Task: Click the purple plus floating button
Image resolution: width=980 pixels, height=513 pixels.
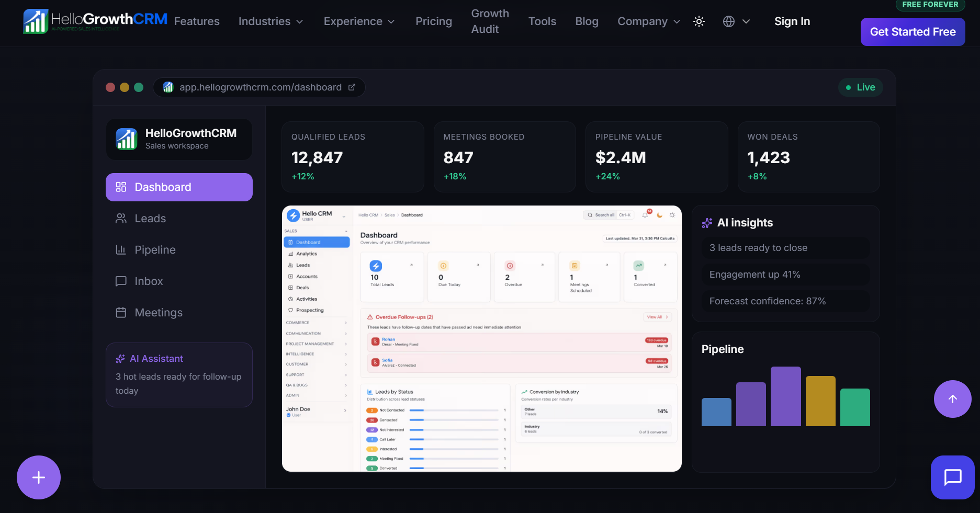Action: pyautogui.click(x=39, y=477)
